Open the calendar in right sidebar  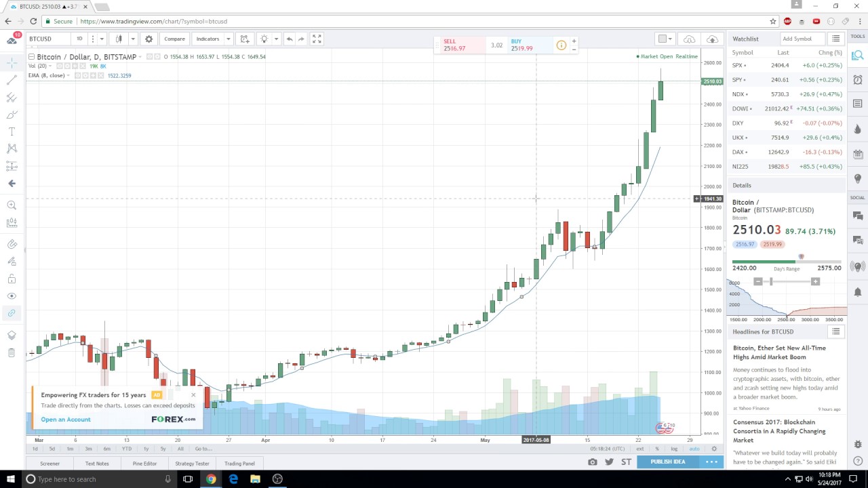pyautogui.click(x=858, y=153)
